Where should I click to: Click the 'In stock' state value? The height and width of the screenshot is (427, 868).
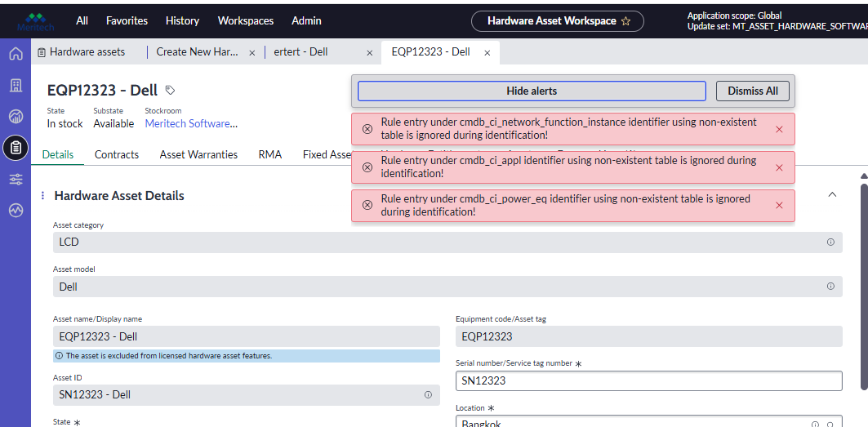point(65,123)
